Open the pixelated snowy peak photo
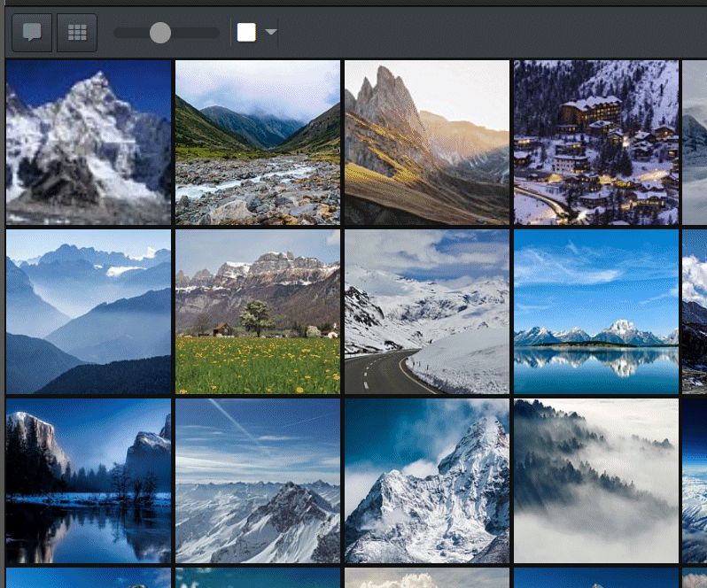The height and width of the screenshot is (588, 707). point(89,143)
